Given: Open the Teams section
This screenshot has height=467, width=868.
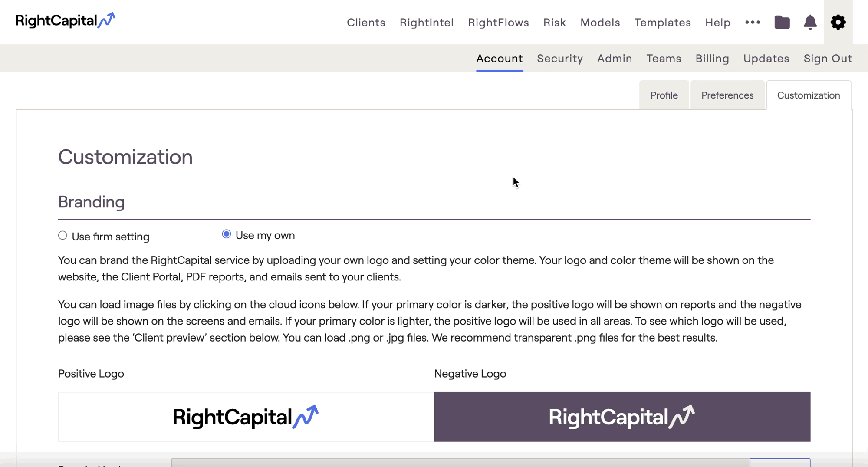Looking at the screenshot, I should [663, 59].
